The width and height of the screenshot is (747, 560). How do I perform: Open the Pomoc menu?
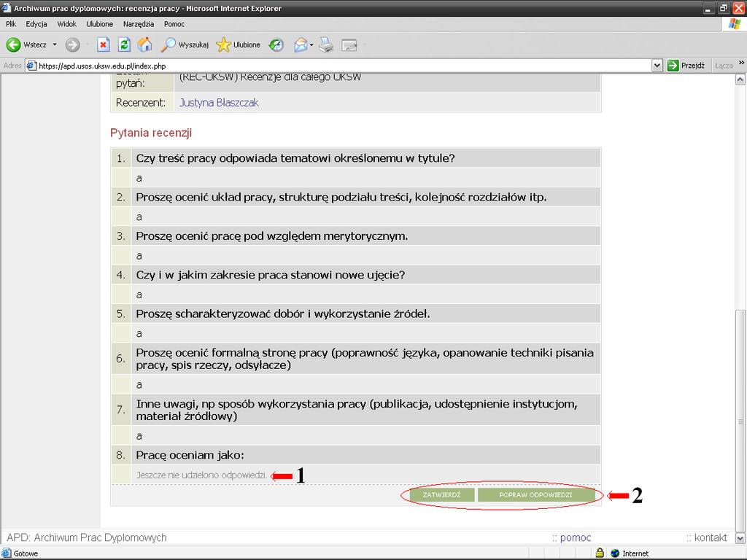[x=174, y=24]
